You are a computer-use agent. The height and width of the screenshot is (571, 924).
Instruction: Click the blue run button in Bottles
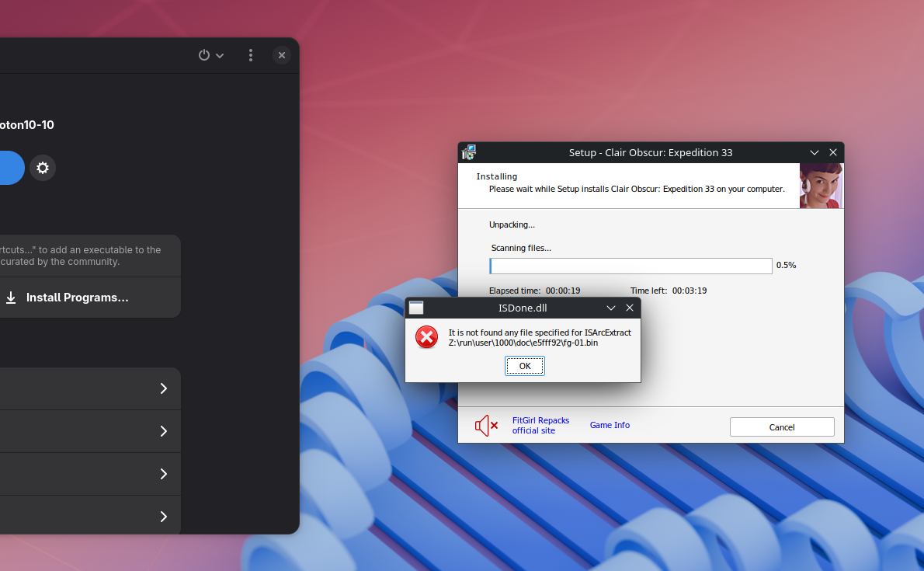[10, 168]
